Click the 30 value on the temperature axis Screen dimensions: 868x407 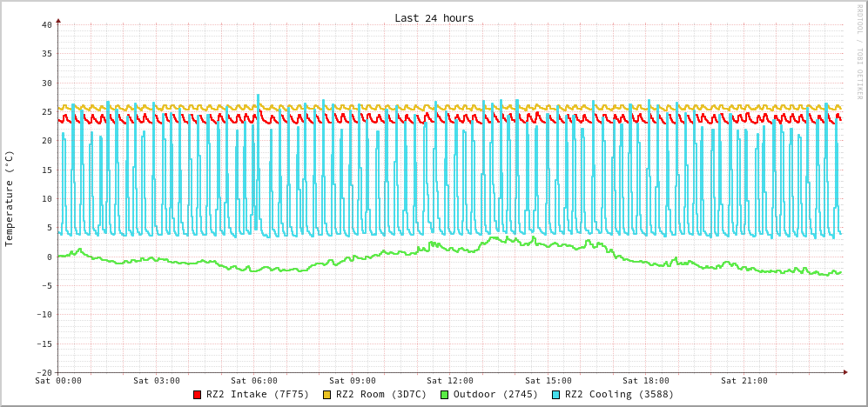(x=46, y=83)
